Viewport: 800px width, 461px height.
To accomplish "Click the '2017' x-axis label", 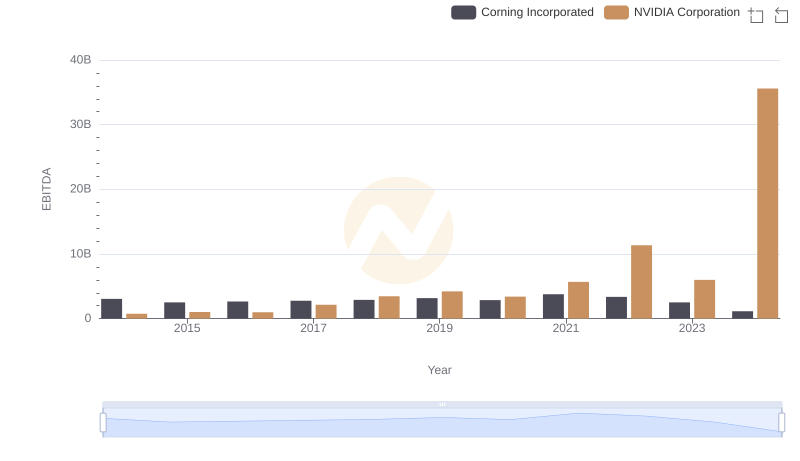I will click(x=313, y=328).
